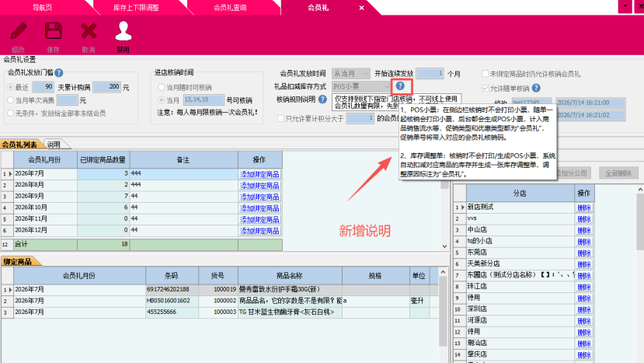644x363 pixels.
Task: Select barcode cell 6917246202188
Action: [172, 289]
